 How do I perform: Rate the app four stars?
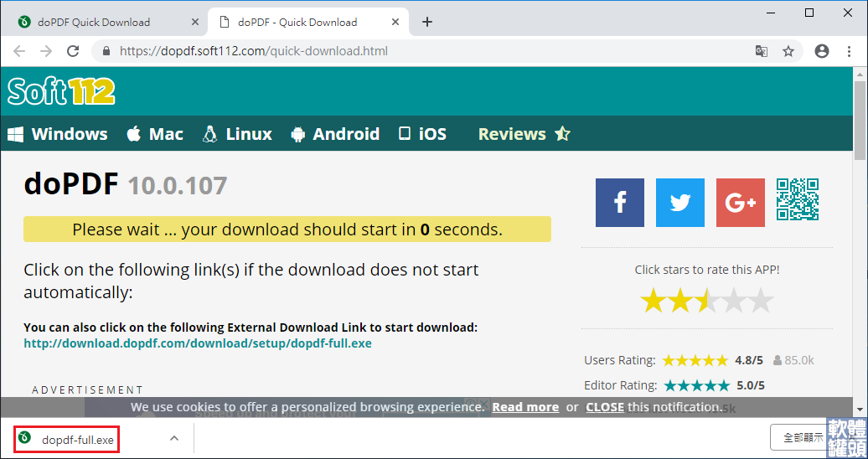pos(734,300)
